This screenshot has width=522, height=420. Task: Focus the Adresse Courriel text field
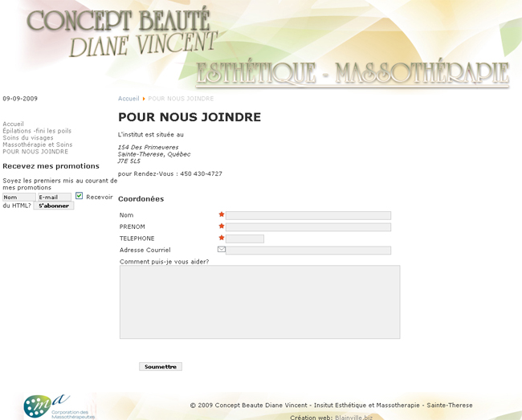308,251
